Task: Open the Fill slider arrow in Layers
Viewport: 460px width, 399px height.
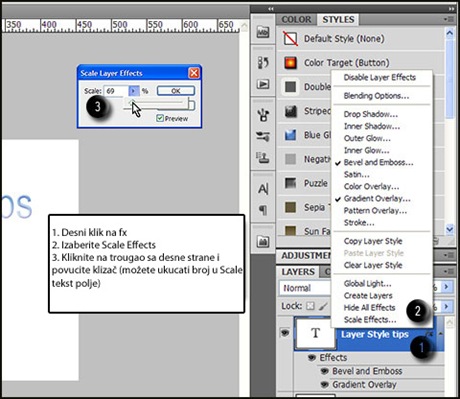Action: point(447,306)
